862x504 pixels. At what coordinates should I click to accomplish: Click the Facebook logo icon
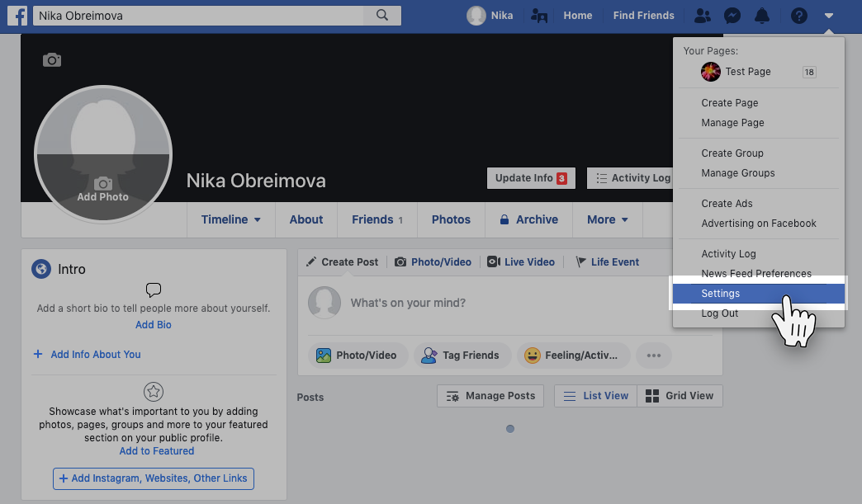click(17, 16)
